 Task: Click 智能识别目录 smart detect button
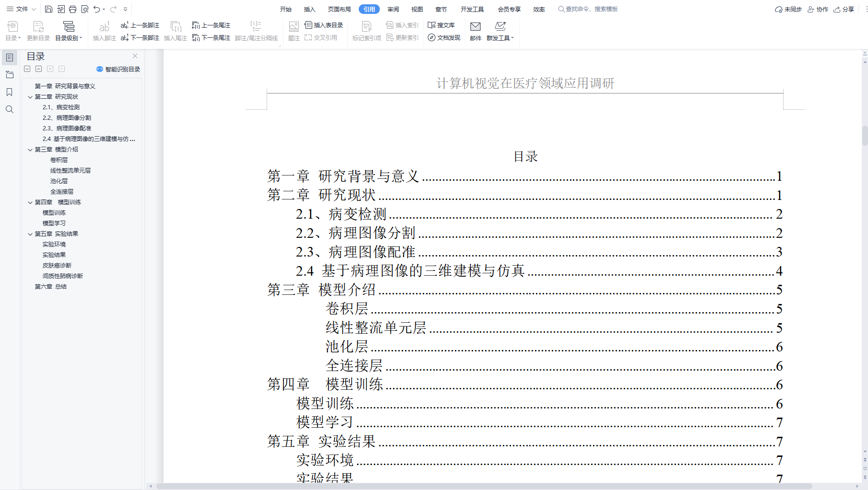pos(118,69)
